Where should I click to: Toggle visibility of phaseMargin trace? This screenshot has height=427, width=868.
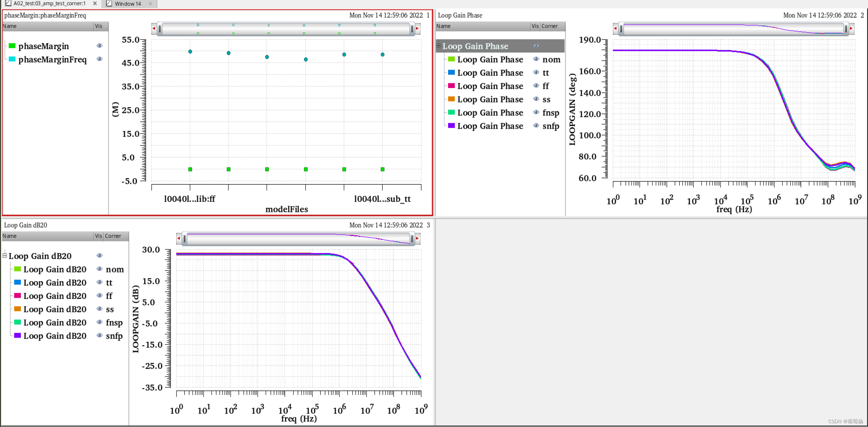click(x=99, y=46)
